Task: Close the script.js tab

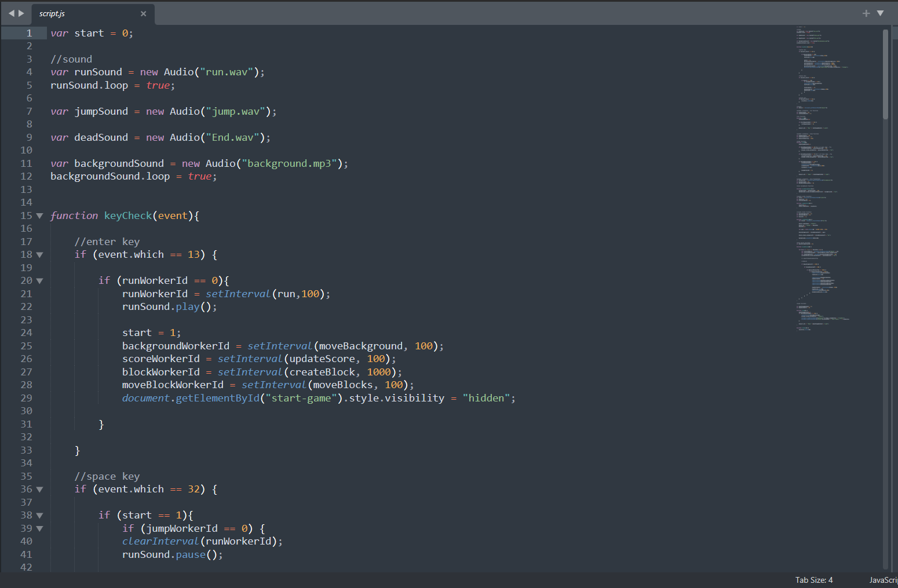Action: tap(144, 13)
